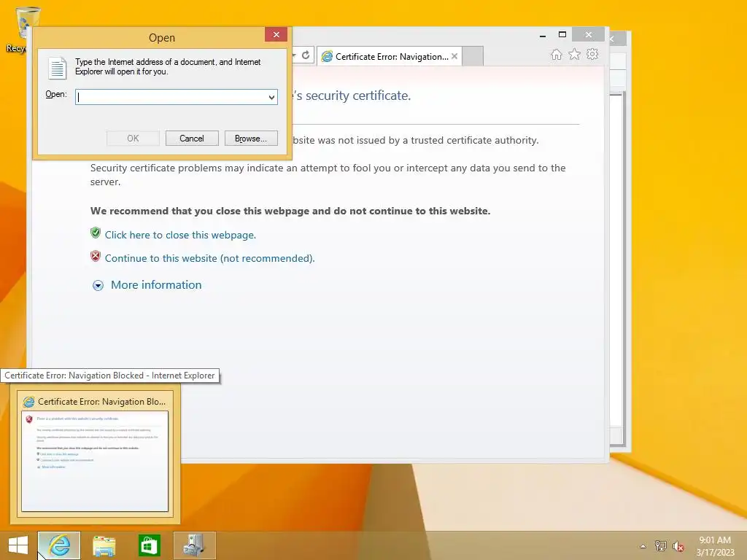This screenshot has height=560, width=747.
Task: Click the OK button in Open dialog
Action: [x=133, y=139]
